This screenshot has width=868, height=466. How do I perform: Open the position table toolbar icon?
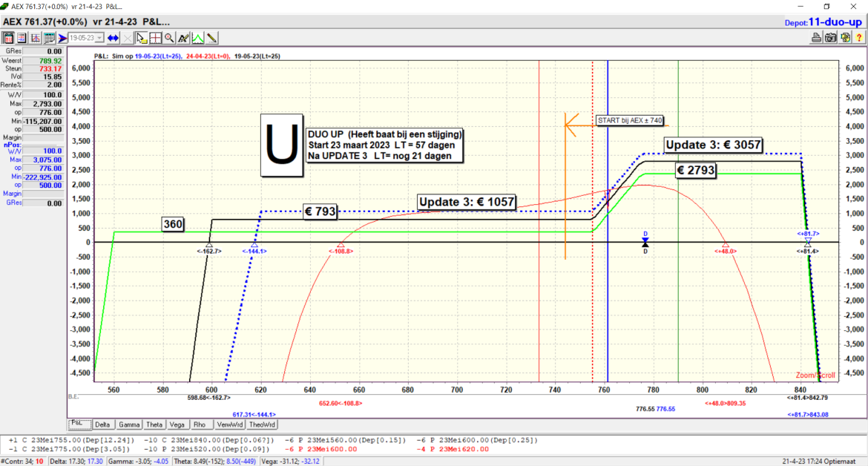[x=22, y=38]
